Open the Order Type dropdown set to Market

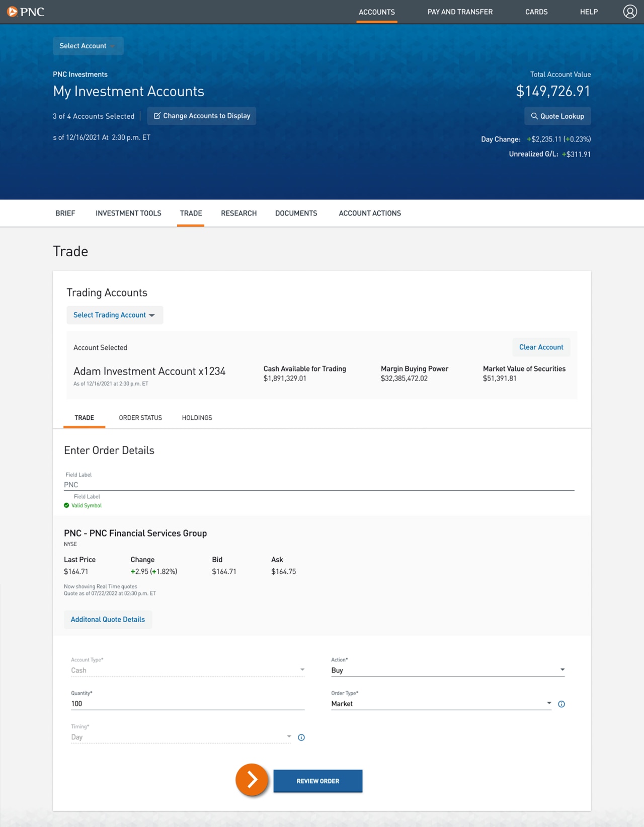441,704
